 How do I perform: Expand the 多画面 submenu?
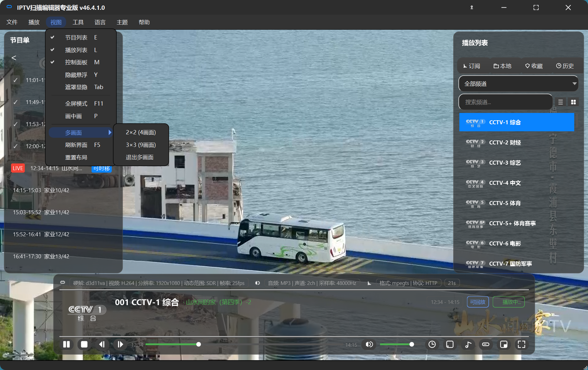pos(81,133)
